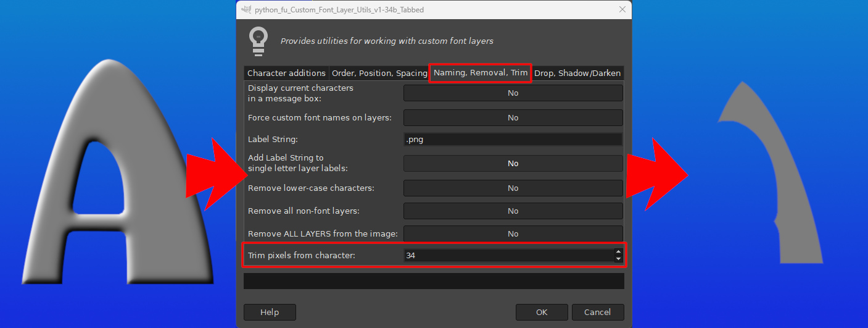Viewport: 868px width, 328px height.
Task: Click the Help button
Action: click(x=270, y=313)
